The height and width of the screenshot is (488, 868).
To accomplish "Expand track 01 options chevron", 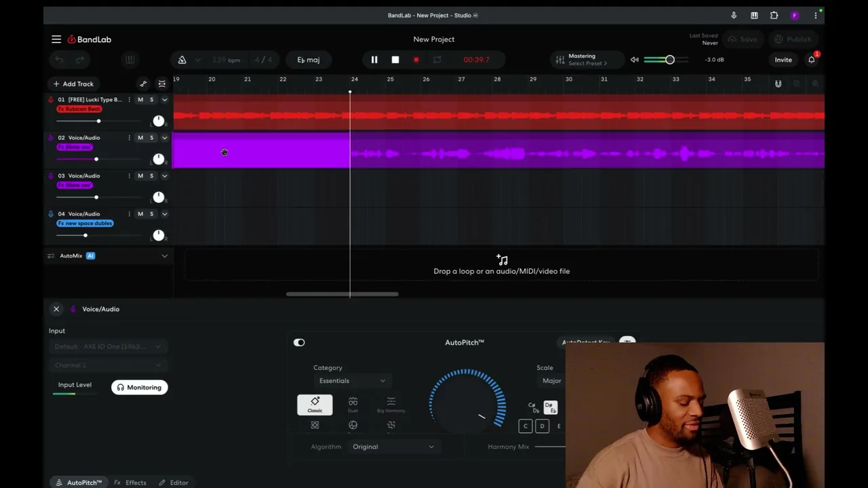I will pyautogui.click(x=164, y=100).
